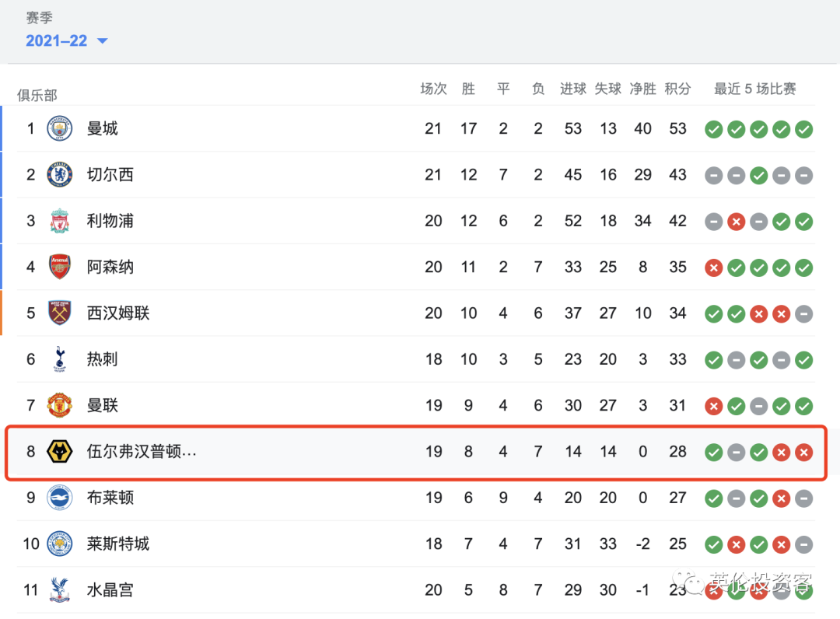The image size is (840, 619).
Task: Open the 伍尔弗汉普顿 team link
Action: point(142,451)
